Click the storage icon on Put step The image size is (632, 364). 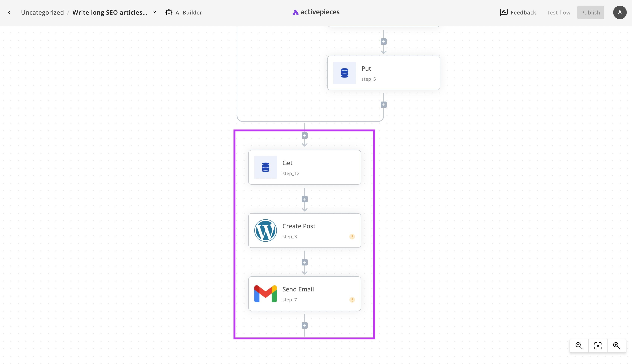[344, 73]
